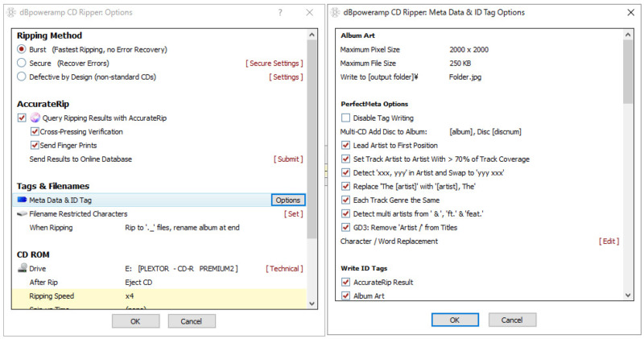This screenshot has width=644, height=339.
Task: Click the Filename Restricted Characters icon
Action: [23, 213]
